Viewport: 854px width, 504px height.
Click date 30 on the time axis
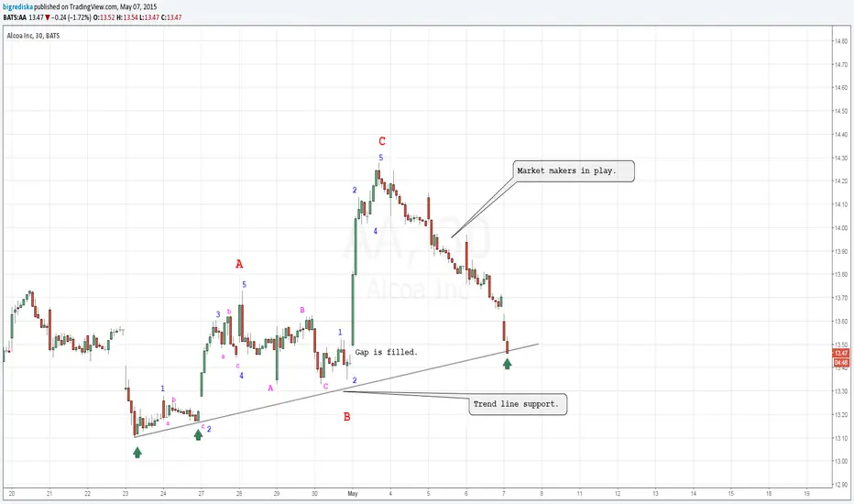tap(315, 494)
